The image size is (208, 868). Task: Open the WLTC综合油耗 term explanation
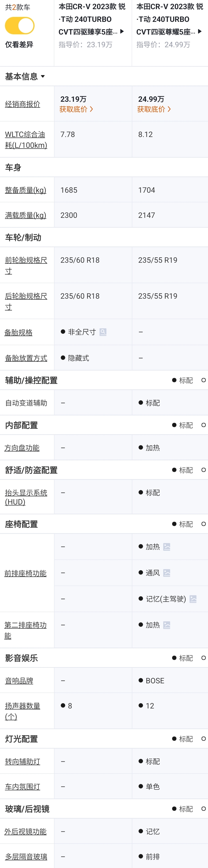tap(26, 140)
